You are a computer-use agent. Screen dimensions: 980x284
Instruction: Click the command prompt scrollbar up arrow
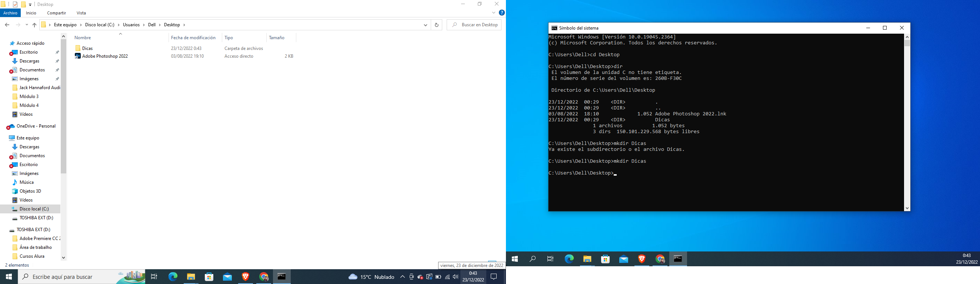coord(907,37)
